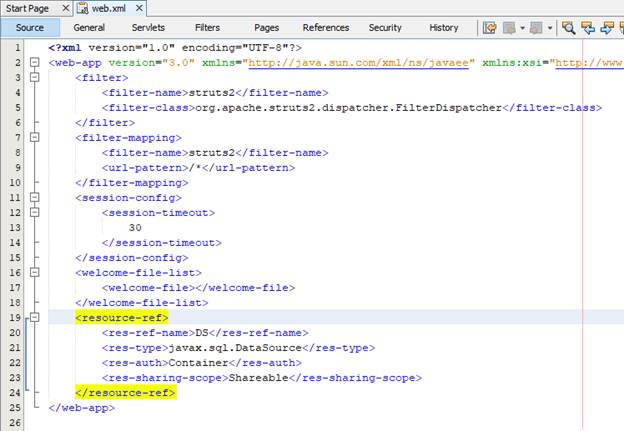Viewport: 624px width, 431px height.
Task: Open the Security view tab
Action: [x=385, y=27]
